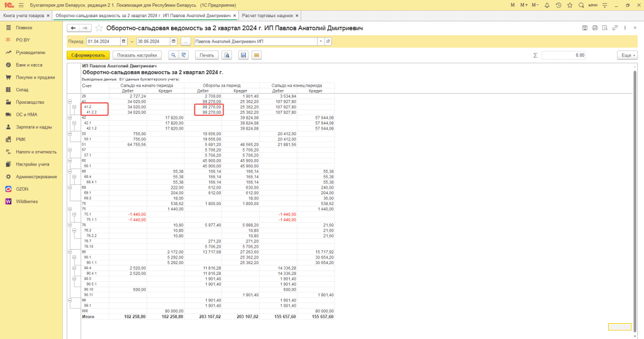Open the Банк и касса section

coord(29,65)
